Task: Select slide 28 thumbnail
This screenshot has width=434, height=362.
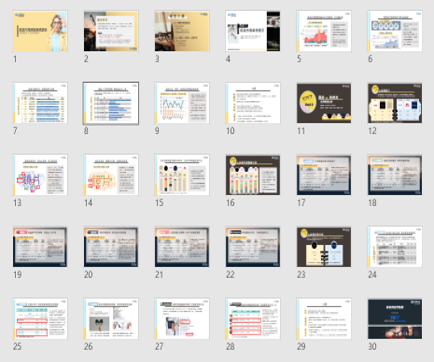Action: click(253, 319)
